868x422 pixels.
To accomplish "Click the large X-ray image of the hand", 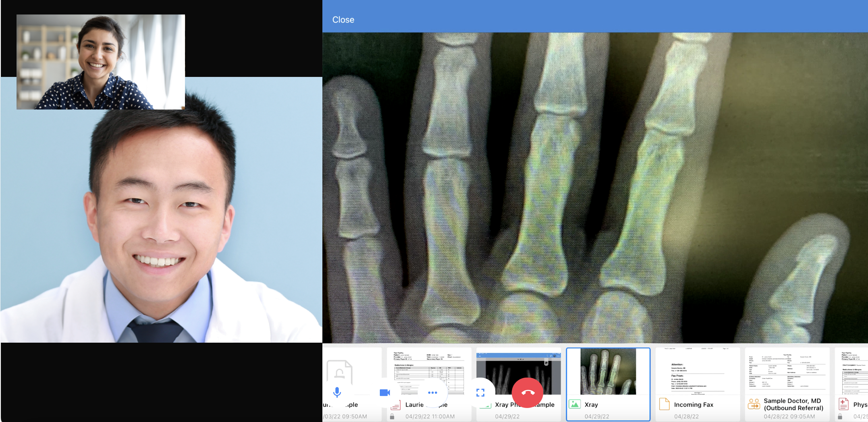I will (x=595, y=188).
